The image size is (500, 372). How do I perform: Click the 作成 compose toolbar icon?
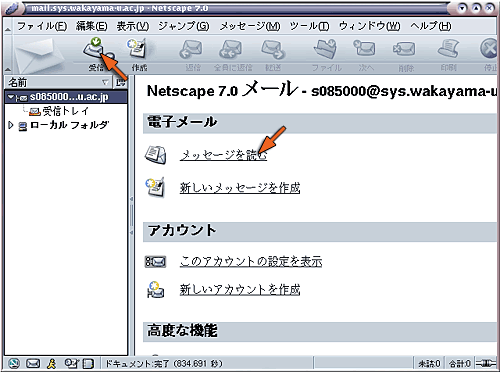[138, 49]
